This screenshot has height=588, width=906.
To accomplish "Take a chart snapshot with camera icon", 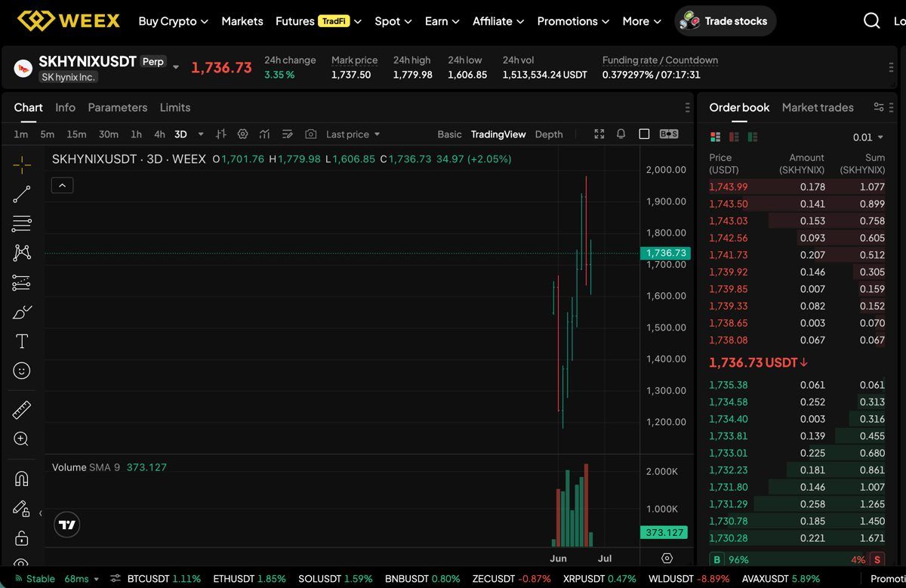I will pyautogui.click(x=310, y=134).
